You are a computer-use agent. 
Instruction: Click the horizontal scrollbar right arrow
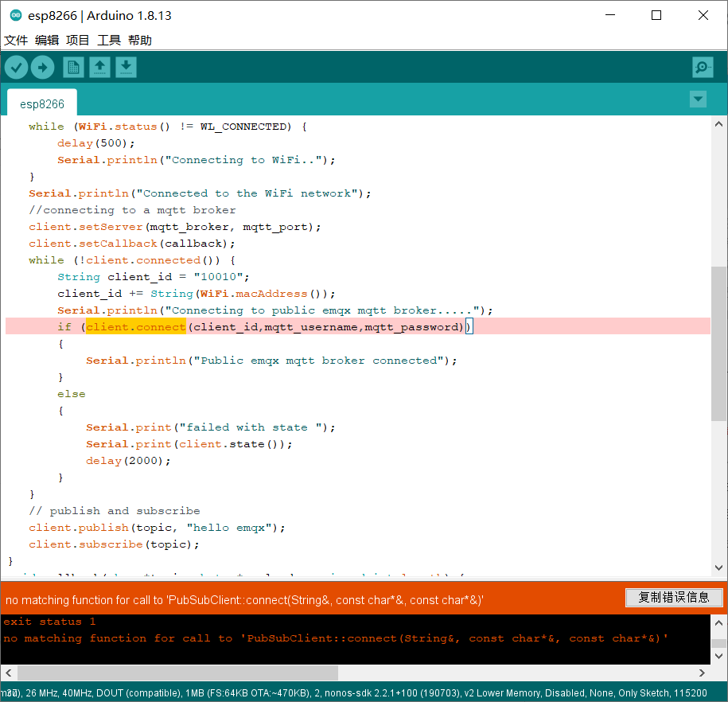702,673
